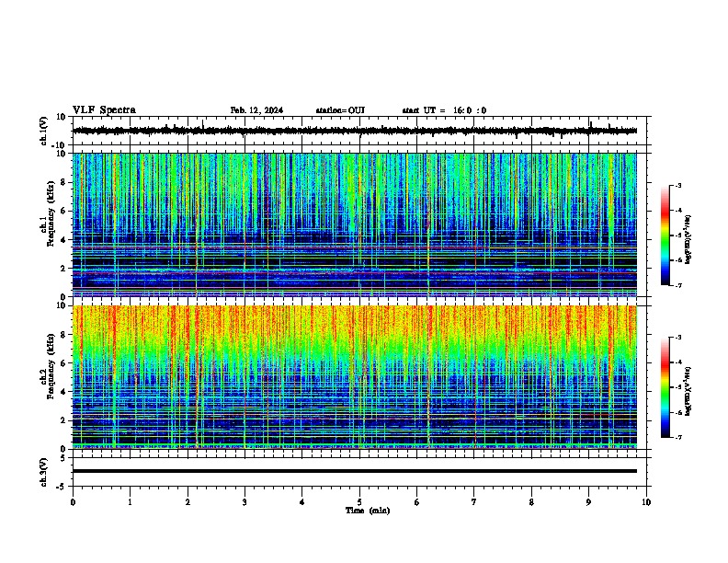Click the "10" tick label on Time axis
The height and width of the screenshot is (563, 728).
tap(646, 502)
